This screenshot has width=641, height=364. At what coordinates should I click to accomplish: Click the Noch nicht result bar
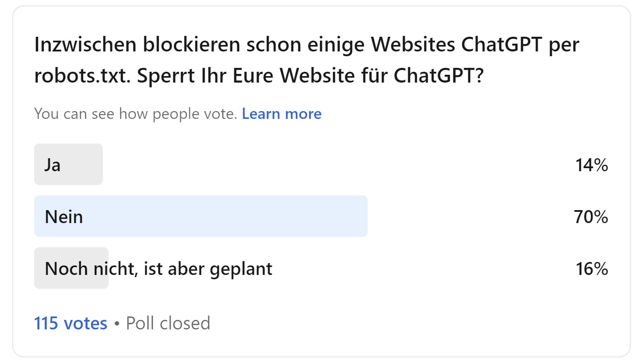coord(71,267)
